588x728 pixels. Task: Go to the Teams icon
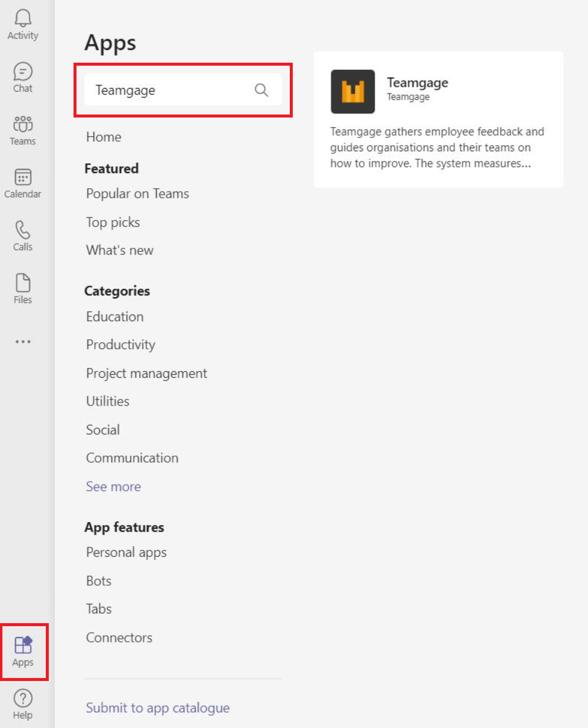click(23, 124)
